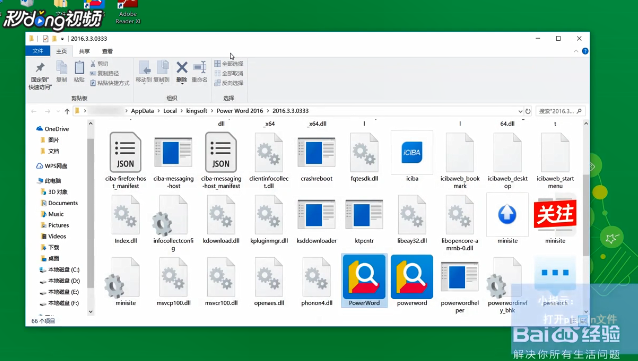
Task: Open Adobe Reader XI desktop shortcut
Action: pos(128,12)
